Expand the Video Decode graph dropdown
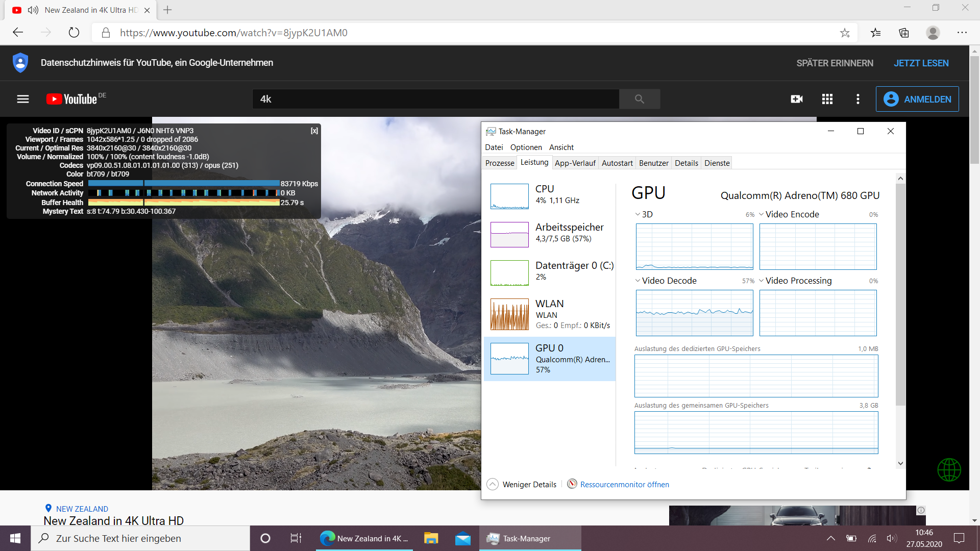Image resolution: width=980 pixels, height=551 pixels. [x=638, y=281]
